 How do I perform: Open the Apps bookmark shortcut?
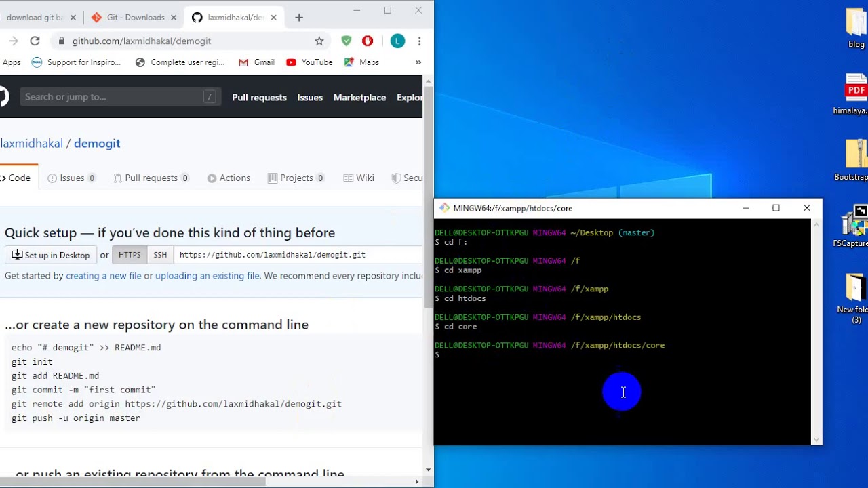pyautogui.click(x=12, y=62)
